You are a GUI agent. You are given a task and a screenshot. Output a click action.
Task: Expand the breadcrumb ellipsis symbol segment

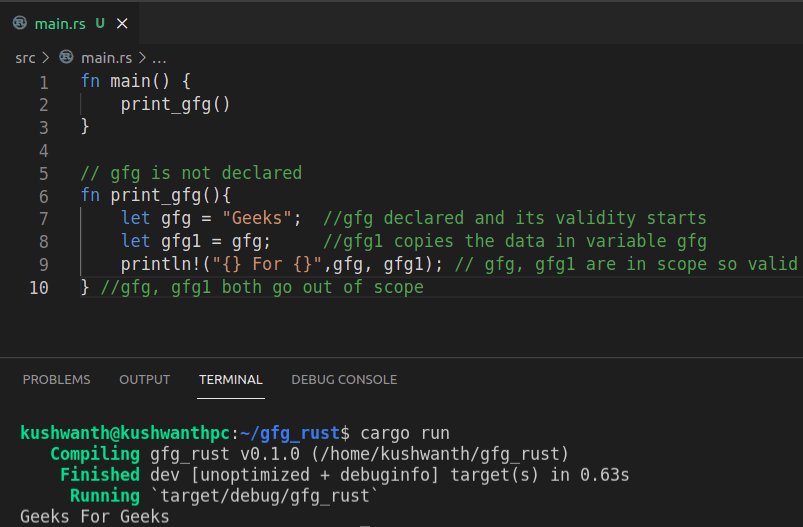[x=158, y=58]
